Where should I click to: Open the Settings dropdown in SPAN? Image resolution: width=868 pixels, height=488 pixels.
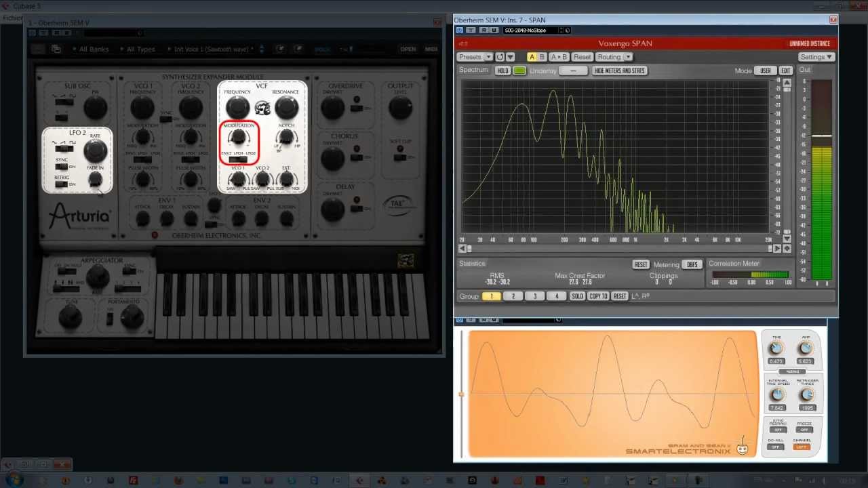pyautogui.click(x=816, y=57)
